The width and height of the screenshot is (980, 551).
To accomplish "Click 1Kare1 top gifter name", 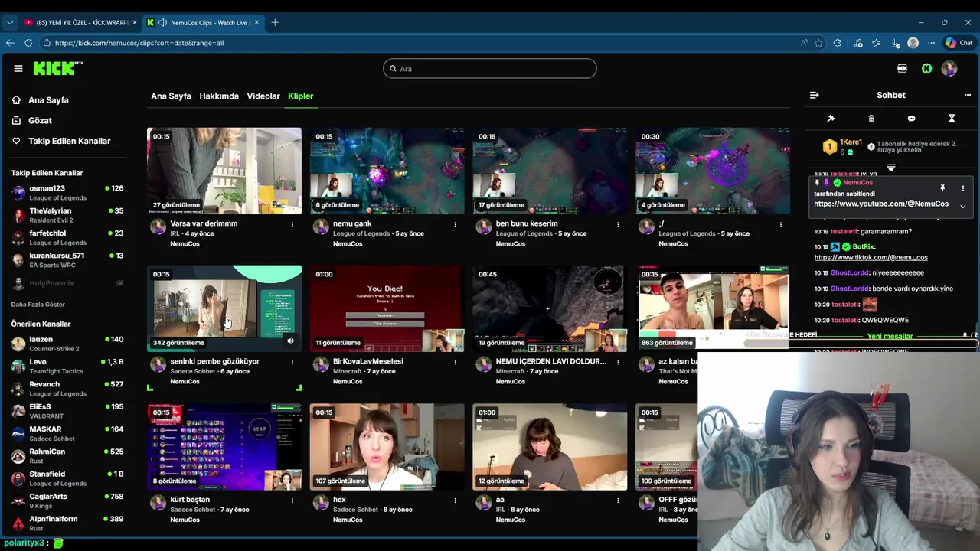I will click(x=851, y=142).
